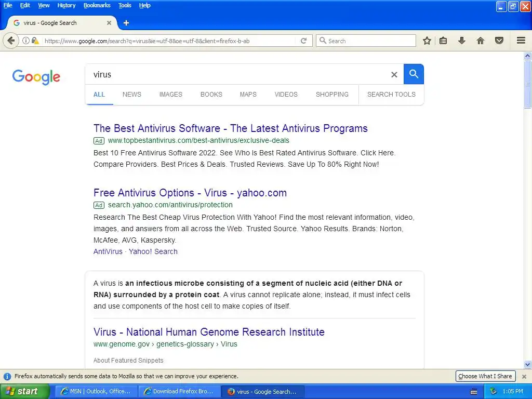Clear the Google search box with the X
This screenshot has width=532, height=399.
point(394,75)
